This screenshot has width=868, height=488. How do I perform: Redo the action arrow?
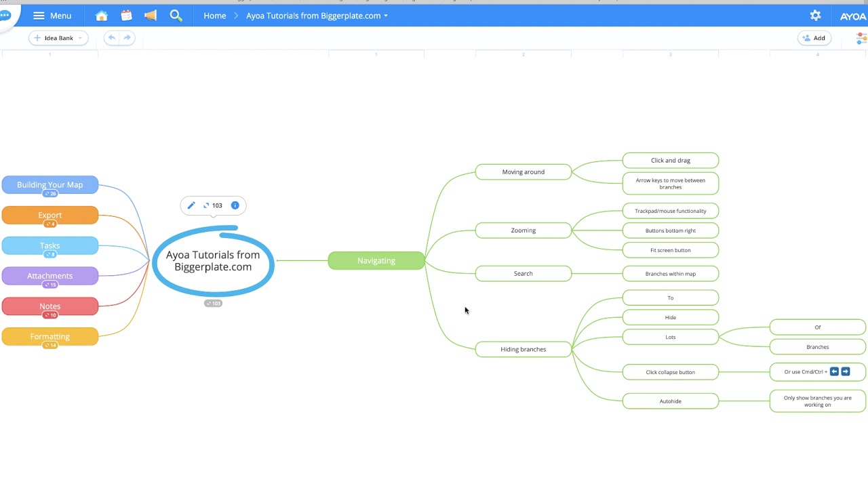pos(127,38)
